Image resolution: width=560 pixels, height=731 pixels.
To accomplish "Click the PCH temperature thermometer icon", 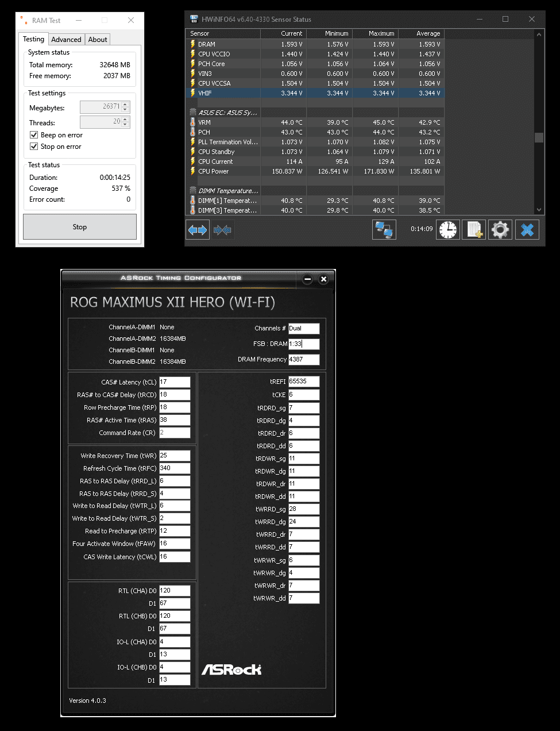I will tap(193, 132).
